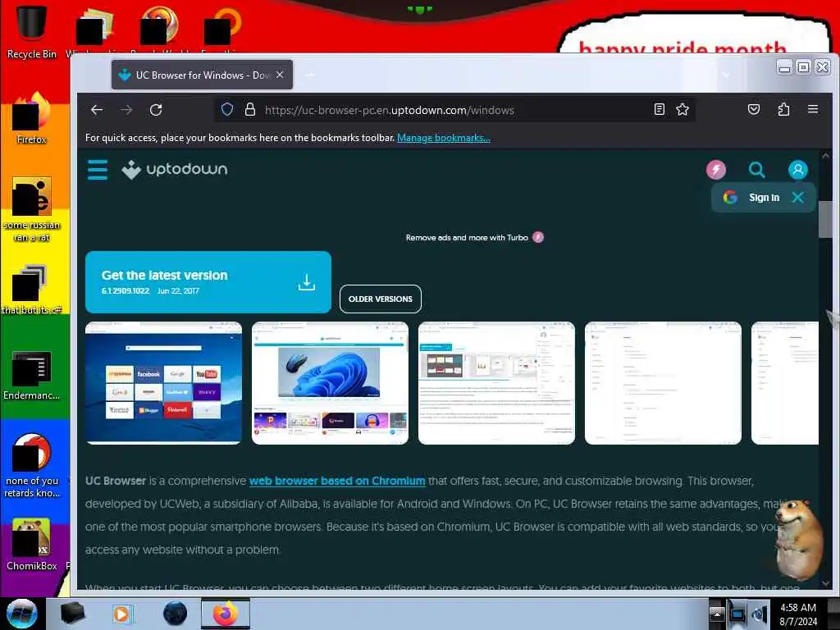Open the network tray icon

coord(737,614)
